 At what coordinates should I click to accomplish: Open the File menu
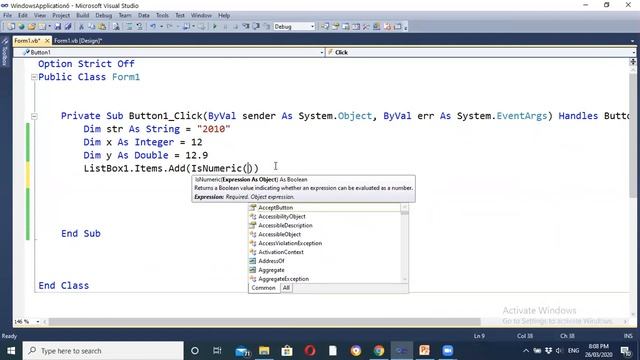(x=7, y=16)
